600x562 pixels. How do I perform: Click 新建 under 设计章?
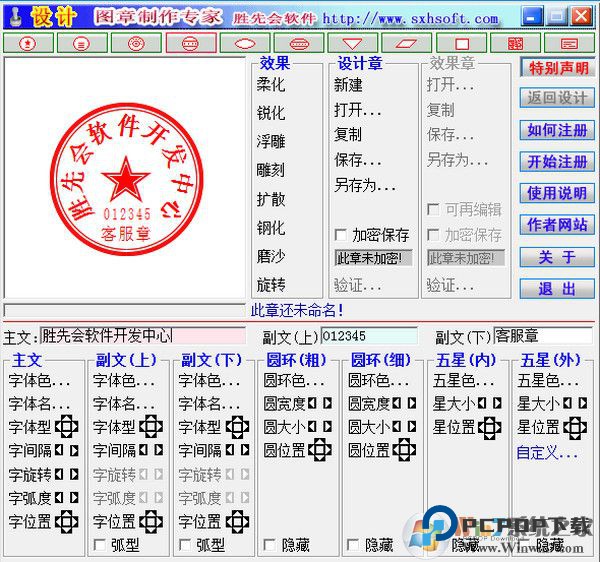[348, 85]
